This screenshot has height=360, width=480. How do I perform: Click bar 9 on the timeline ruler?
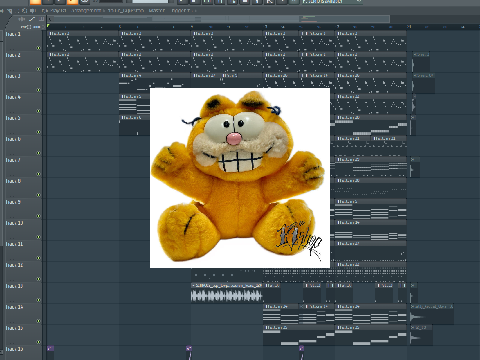[x=192, y=27]
